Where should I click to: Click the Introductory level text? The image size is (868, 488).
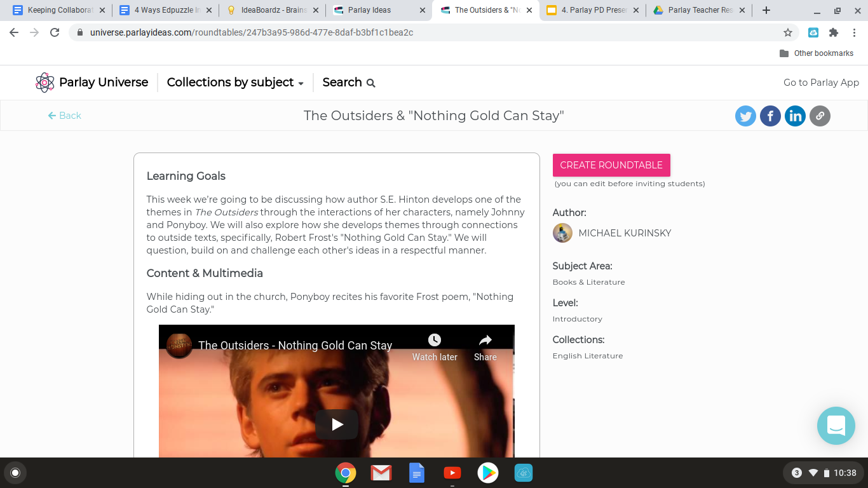tap(577, 319)
